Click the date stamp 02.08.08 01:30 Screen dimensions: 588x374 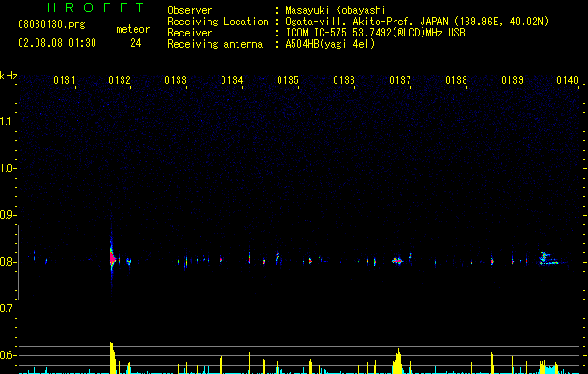pyautogui.click(x=57, y=43)
